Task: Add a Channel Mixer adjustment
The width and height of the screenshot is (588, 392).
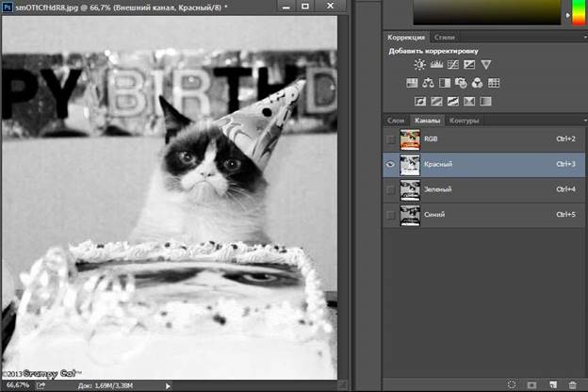Action: (477, 83)
